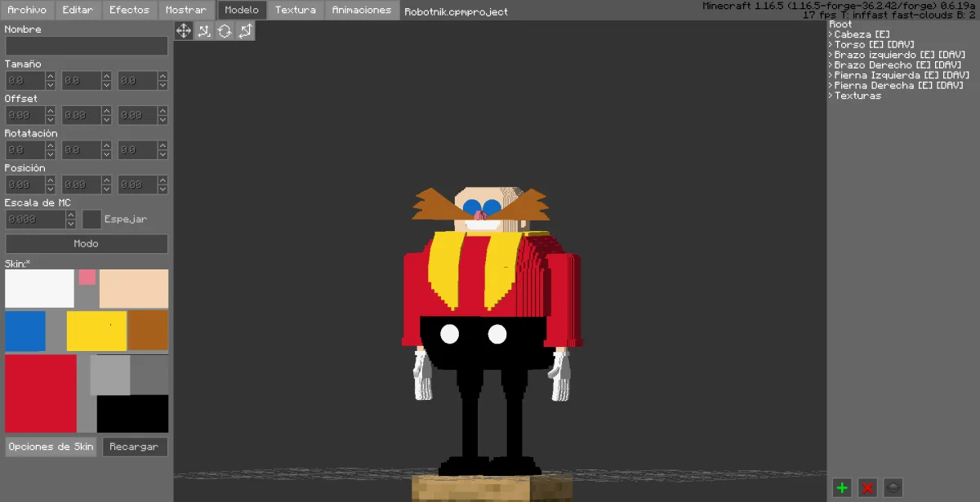980x502 pixels.
Task: Click the red X delete element button
Action: (x=867, y=488)
